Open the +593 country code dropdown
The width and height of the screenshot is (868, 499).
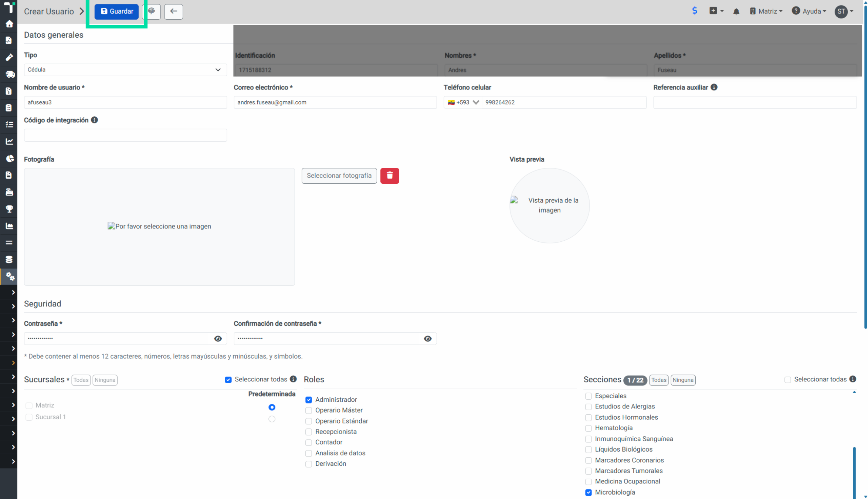pyautogui.click(x=463, y=102)
